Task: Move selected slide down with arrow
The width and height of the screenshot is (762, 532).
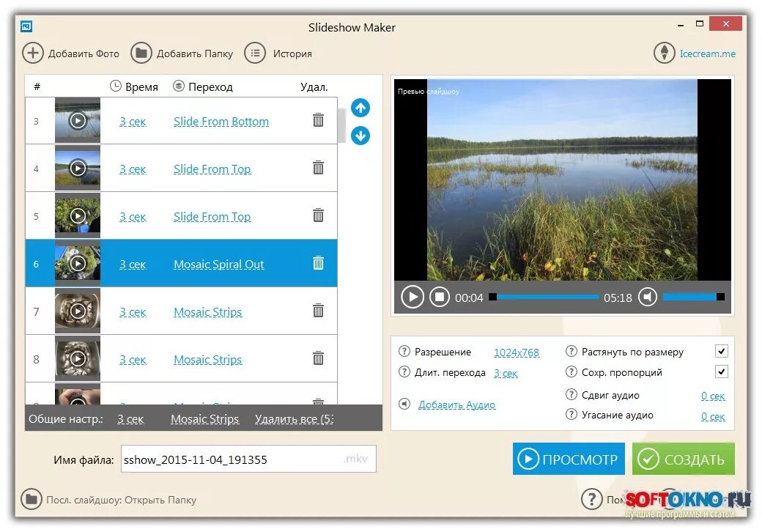Action: (360, 136)
